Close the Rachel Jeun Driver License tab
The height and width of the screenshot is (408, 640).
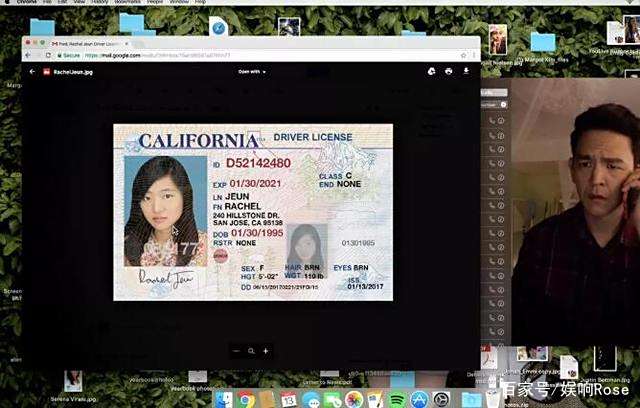point(127,43)
